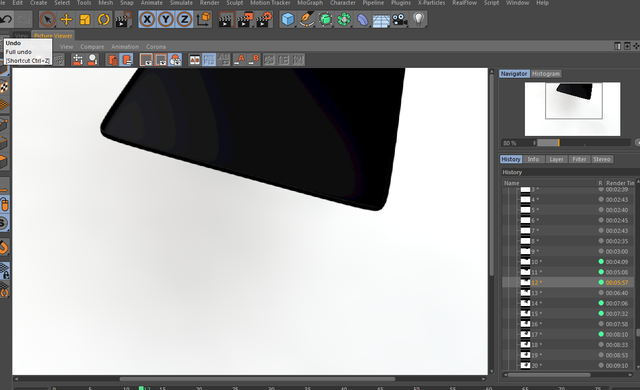Screen dimensions: 640x390
Task: Open the Compare menu in Picture Viewer
Action: coord(92,47)
